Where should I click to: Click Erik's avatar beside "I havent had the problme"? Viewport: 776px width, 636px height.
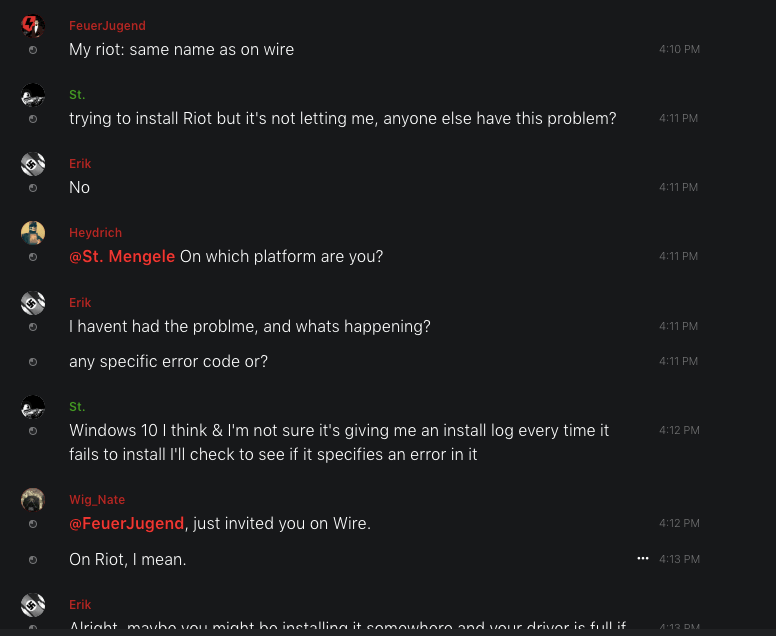click(33, 303)
